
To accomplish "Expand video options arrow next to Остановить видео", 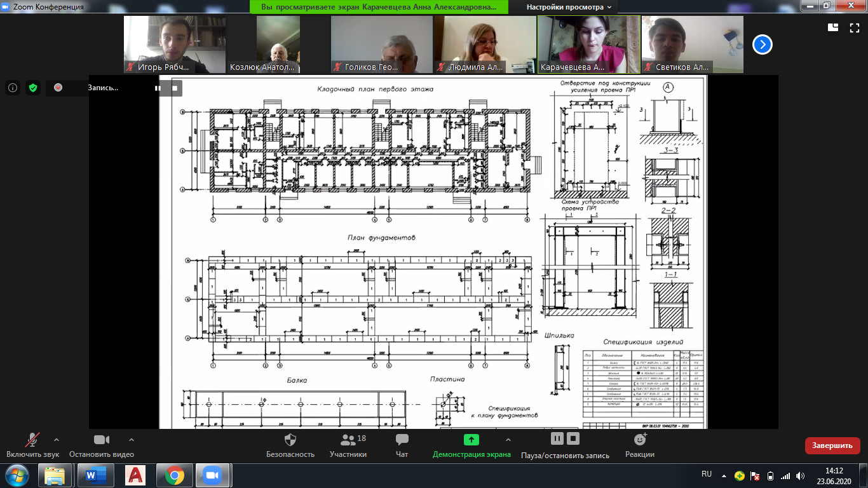I will point(132,440).
